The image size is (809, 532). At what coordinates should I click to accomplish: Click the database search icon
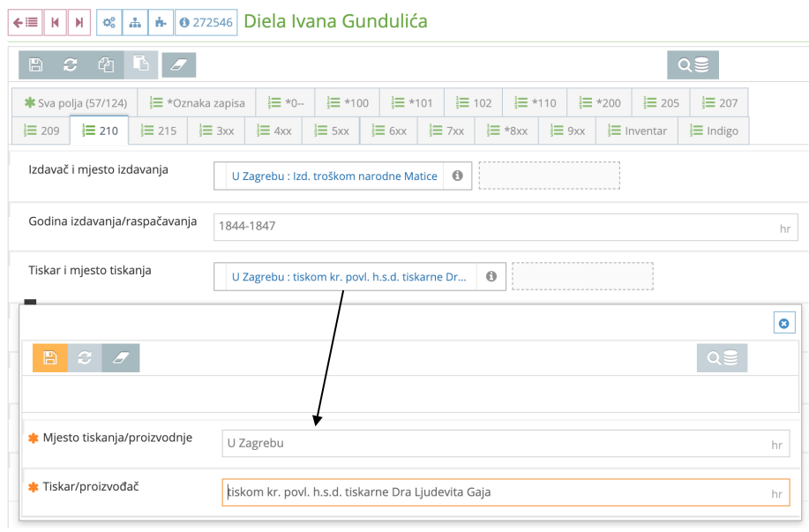pos(693,64)
